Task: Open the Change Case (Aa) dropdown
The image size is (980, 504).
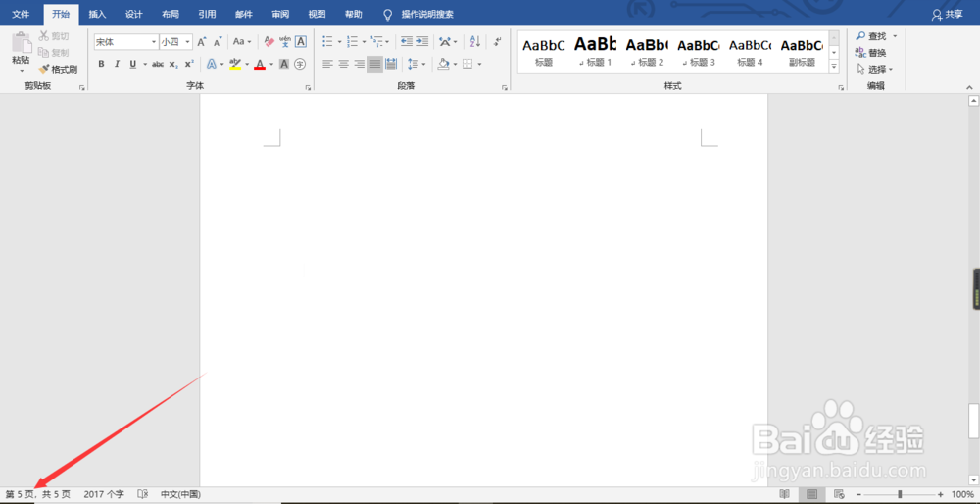Action: tap(242, 42)
